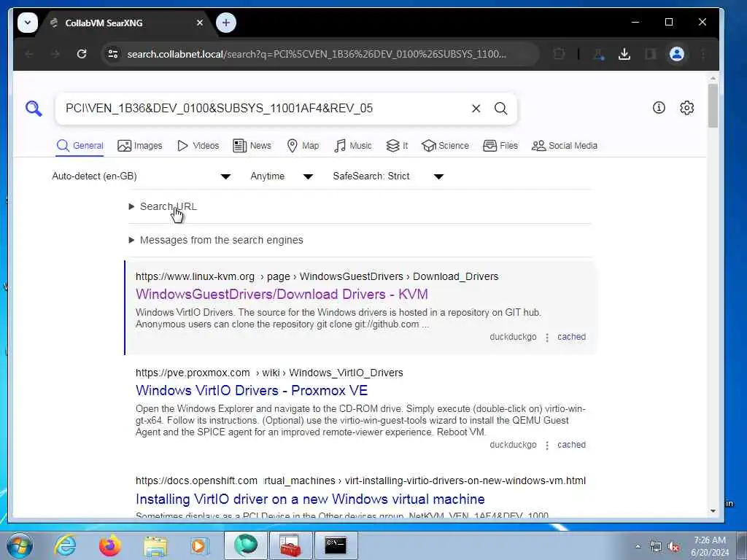Reload the page
This screenshot has width=747, height=560.
click(x=82, y=54)
